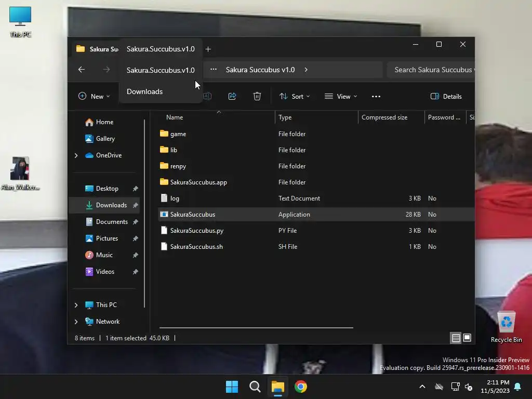Image resolution: width=532 pixels, height=399 pixels.
Task: Choose Downloads in the path popup
Action: coord(161,91)
